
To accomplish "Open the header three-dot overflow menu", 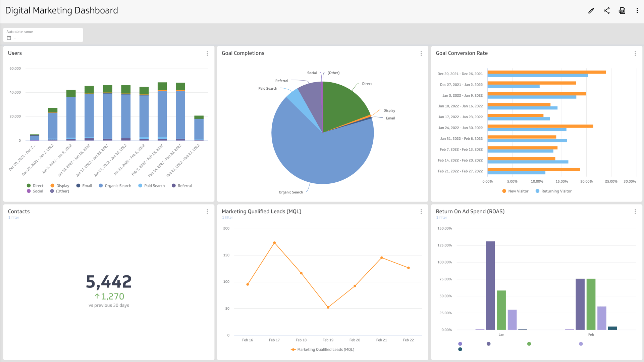I will pos(637,10).
